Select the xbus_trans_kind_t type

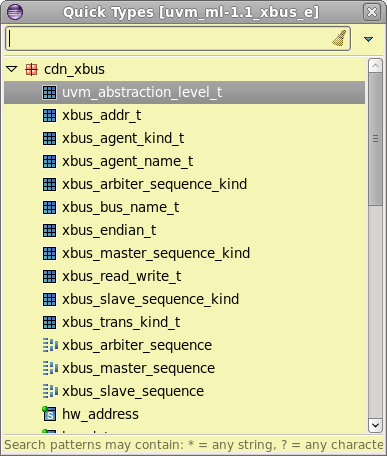point(121,322)
